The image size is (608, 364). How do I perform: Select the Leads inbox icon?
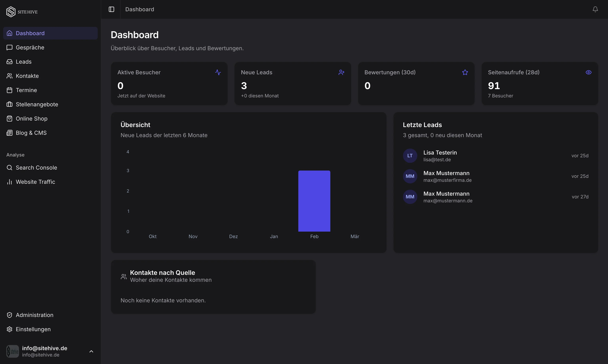[x=9, y=62]
